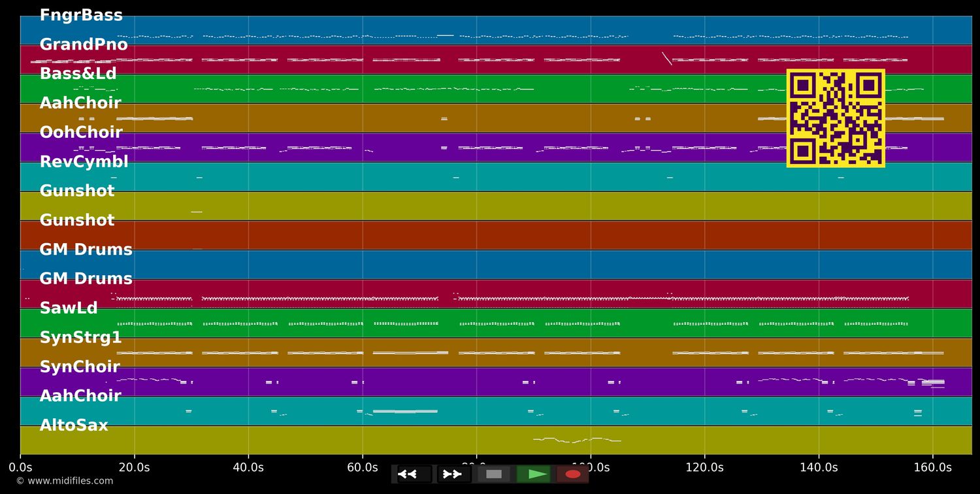Click the rewind button

tap(414, 474)
